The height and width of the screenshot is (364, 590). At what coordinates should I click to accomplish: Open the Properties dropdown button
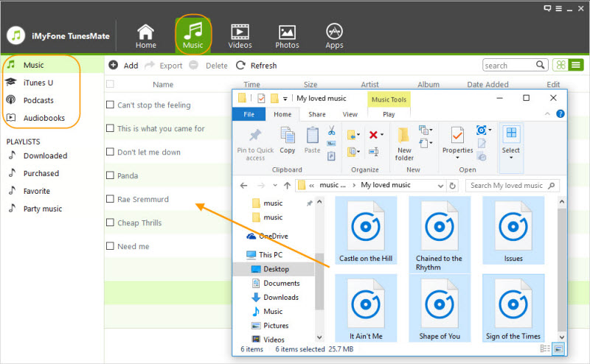457,143
